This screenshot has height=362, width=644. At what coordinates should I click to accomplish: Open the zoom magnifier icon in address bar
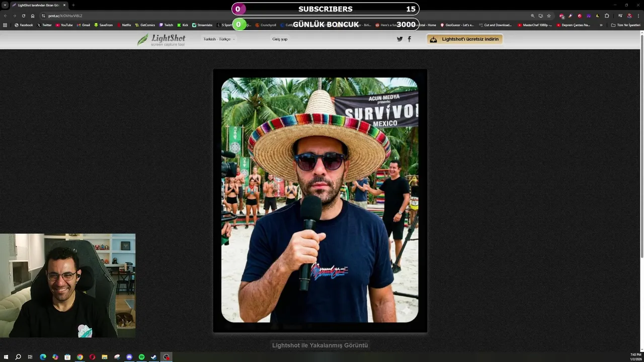533,16
